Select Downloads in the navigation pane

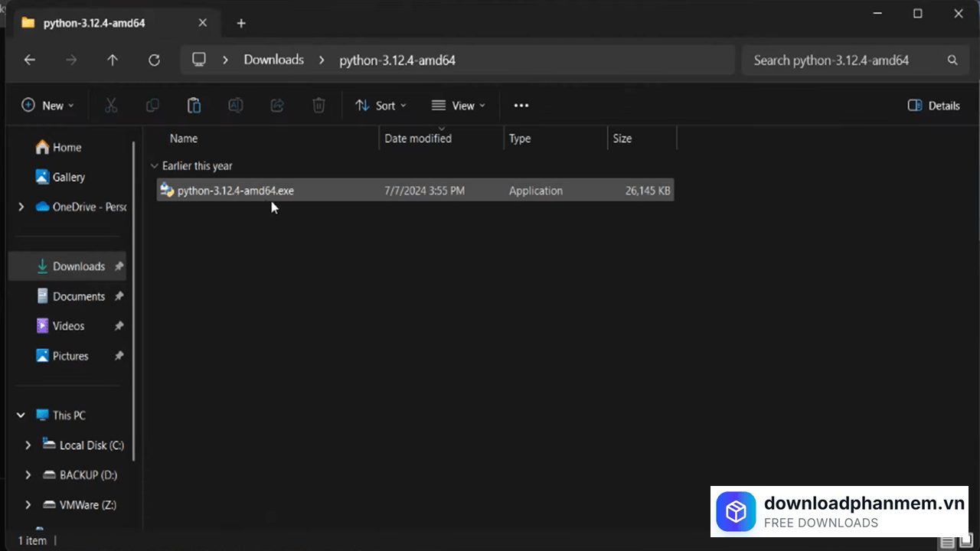click(78, 266)
